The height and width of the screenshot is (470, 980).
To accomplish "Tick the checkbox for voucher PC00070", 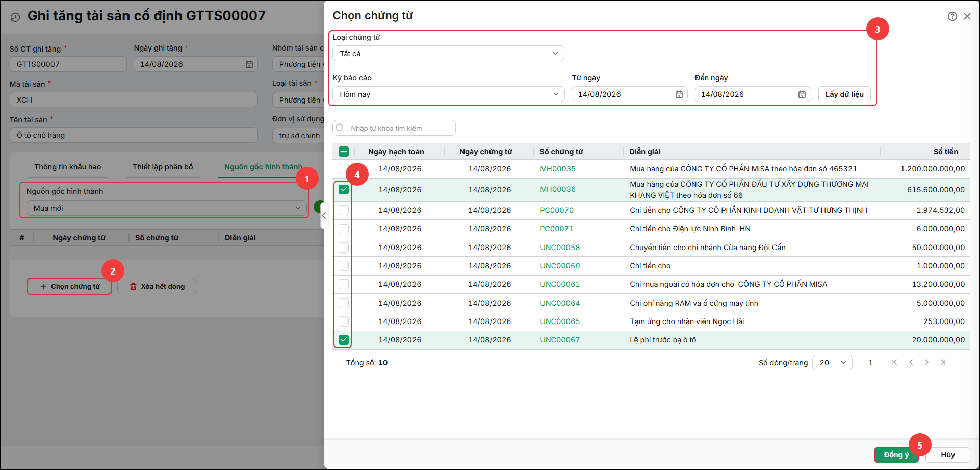I will (344, 210).
